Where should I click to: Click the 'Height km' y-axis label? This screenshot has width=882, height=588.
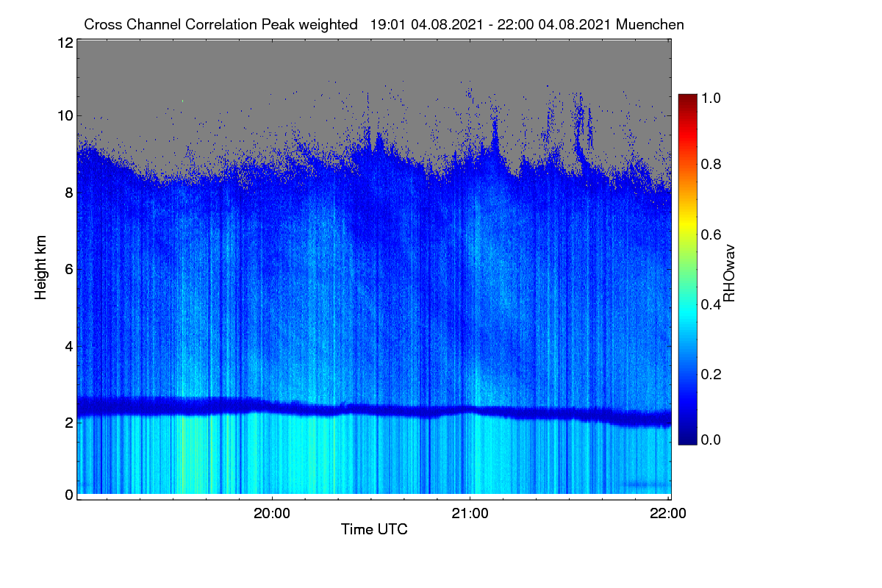(41, 269)
